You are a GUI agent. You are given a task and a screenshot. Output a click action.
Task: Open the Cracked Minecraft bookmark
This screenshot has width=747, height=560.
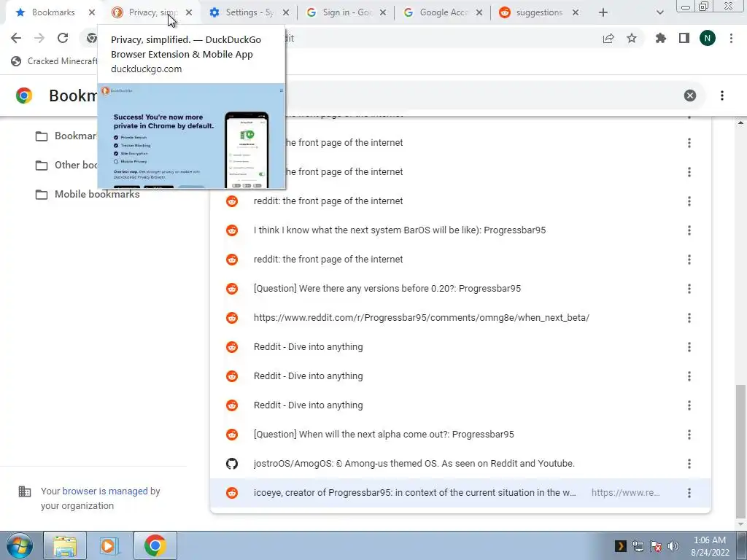[54, 61]
